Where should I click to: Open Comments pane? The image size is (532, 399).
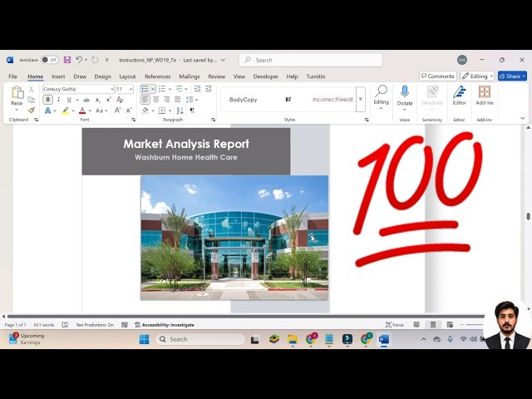point(438,76)
